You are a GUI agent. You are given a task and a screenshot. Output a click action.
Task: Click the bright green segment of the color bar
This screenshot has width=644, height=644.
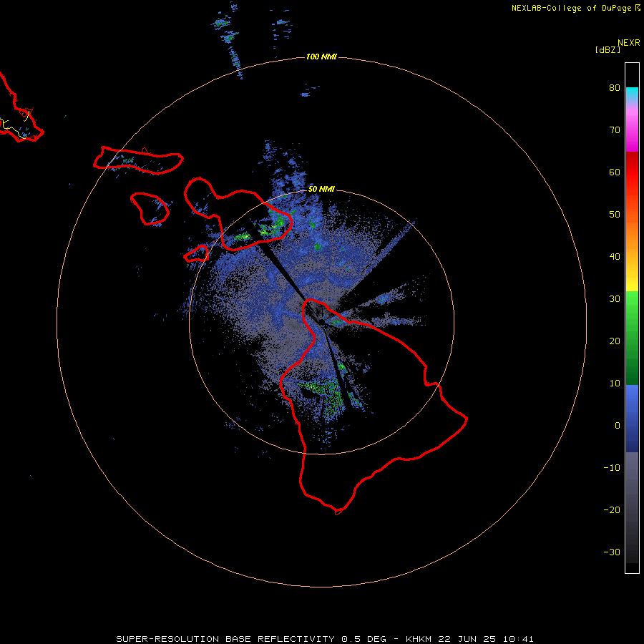pos(632,306)
